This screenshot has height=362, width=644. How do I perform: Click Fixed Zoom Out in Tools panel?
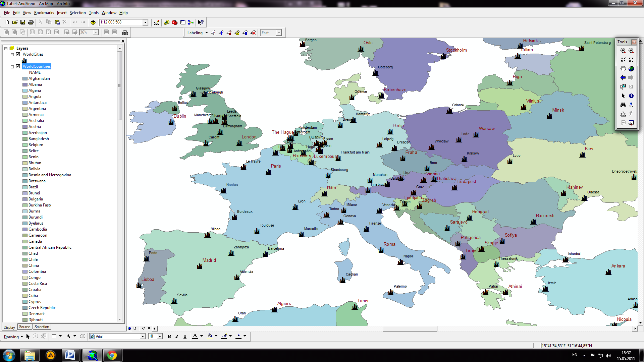pyautogui.click(x=631, y=60)
